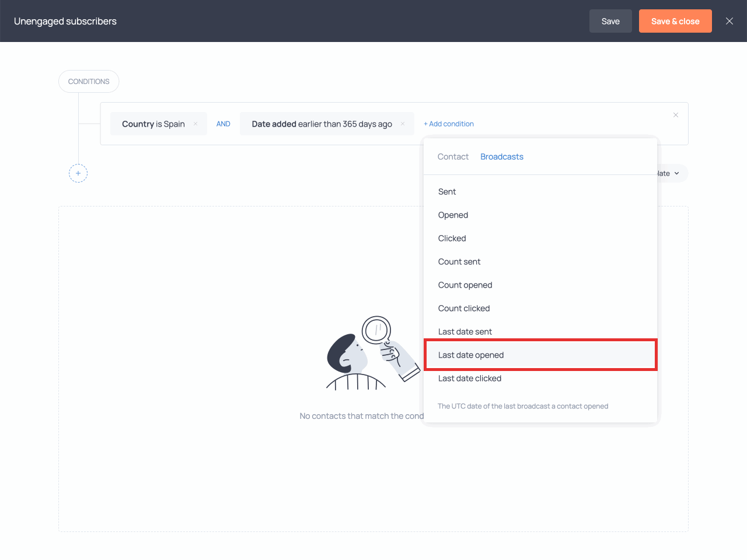Image resolution: width=747 pixels, height=560 pixels.
Task: Select the highlighted Last date opened option
Action: [x=471, y=355]
